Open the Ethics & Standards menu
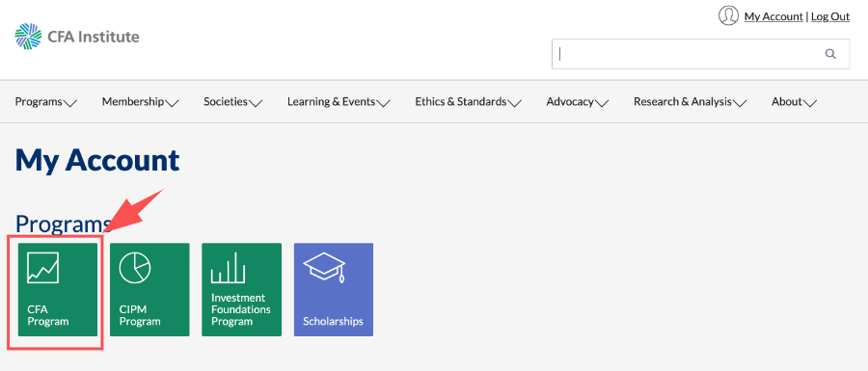 click(x=469, y=102)
